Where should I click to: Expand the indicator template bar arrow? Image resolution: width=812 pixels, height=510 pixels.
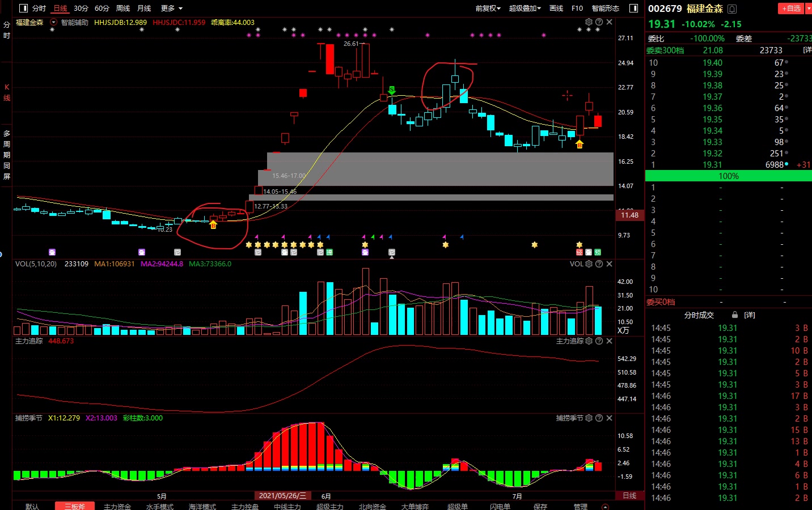(x=605, y=507)
